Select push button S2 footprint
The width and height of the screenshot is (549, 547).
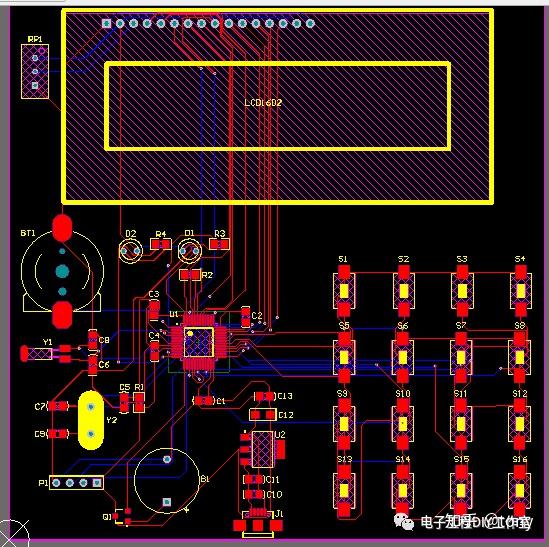(x=404, y=291)
